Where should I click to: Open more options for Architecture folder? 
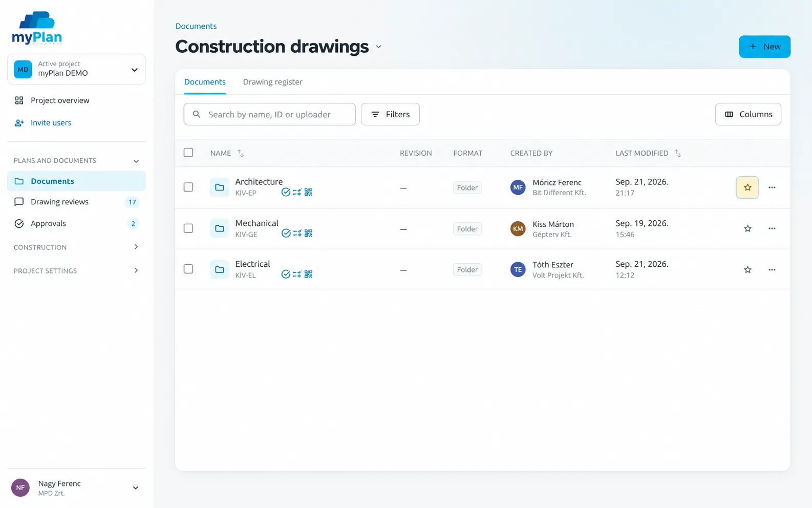(x=772, y=187)
